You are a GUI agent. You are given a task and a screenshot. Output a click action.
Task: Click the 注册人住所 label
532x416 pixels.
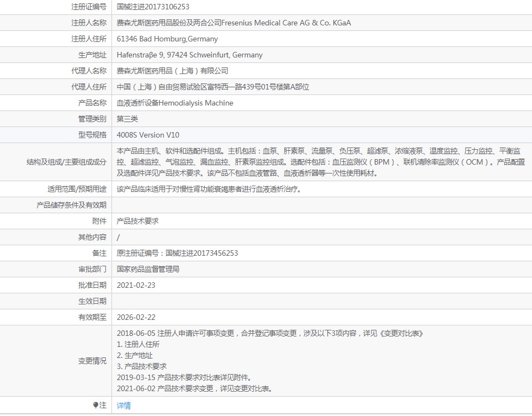point(89,39)
